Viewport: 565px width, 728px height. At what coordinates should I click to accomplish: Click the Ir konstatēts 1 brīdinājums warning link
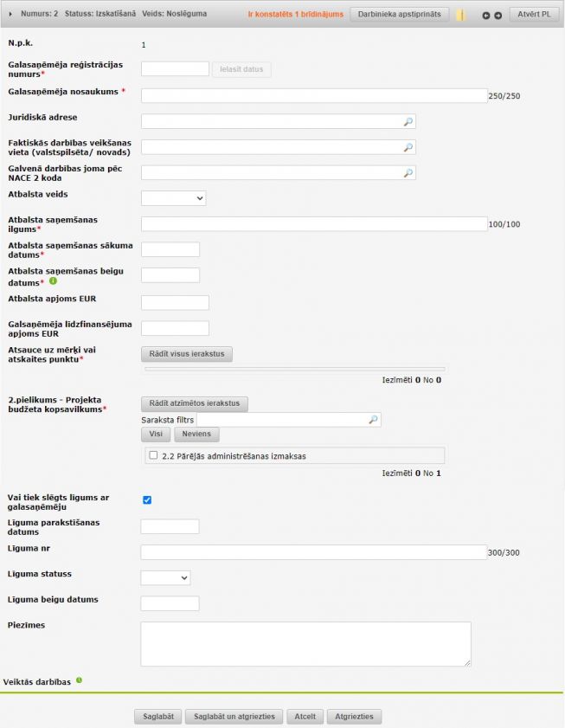click(x=295, y=15)
